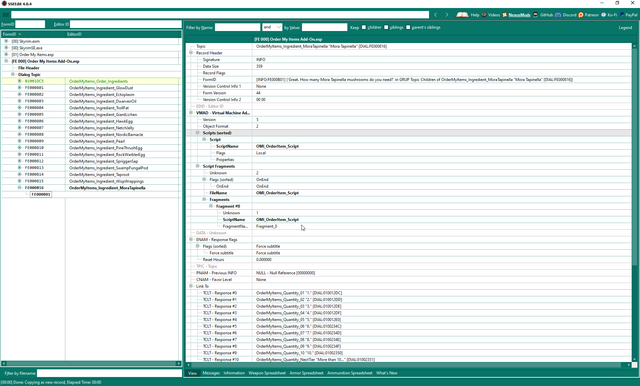Image resolution: width=640 pixels, height=386 pixels.
Task: Click the back navigation arrow
Action: 436,15
